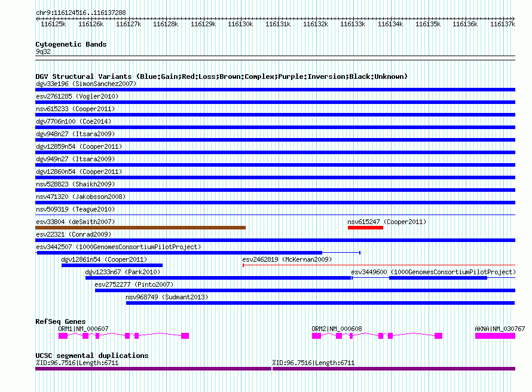Click the dgv33e196 (SimonSanchez2007) variant label
This screenshot has height=392, width=532.
86,84
